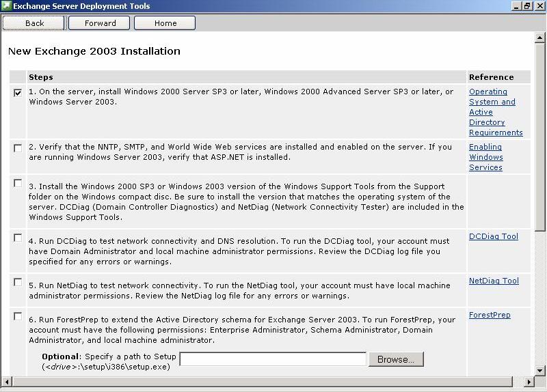The height and width of the screenshot is (392, 547).
Task: Click the horizontal scrollbar right arrow
Action: (x=529, y=382)
